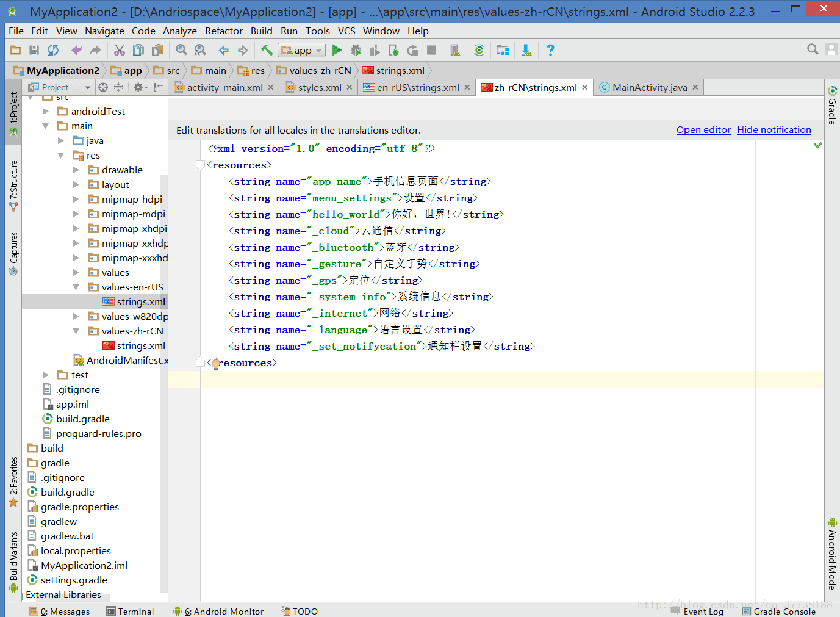
Task: Open the VCS menu
Action: pyautogui.click(x=346, y=31)
